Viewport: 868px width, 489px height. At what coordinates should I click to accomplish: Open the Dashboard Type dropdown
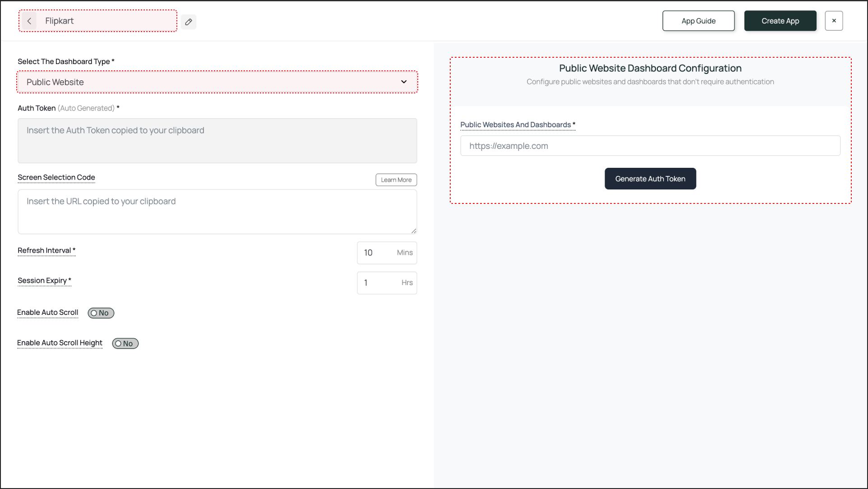click(x=217, y=82)
